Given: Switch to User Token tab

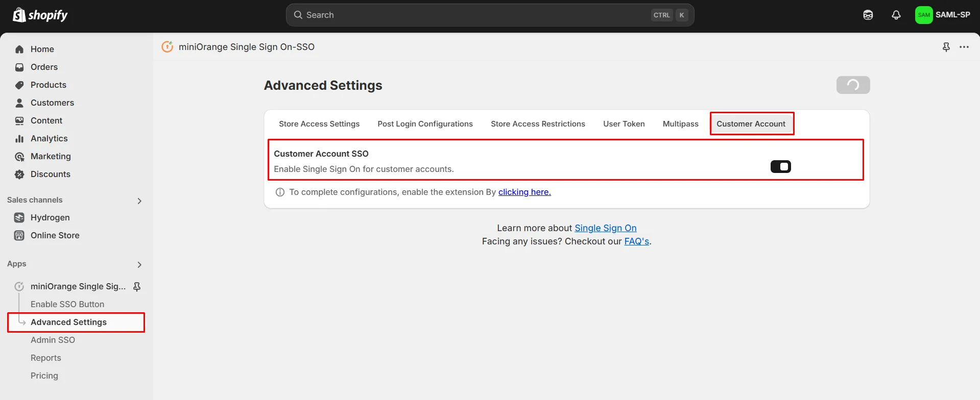Looking at the screenshot, I should (624, 124).
